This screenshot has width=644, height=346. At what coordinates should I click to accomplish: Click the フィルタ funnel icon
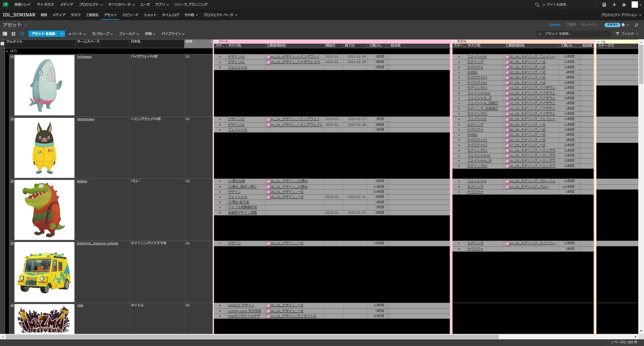[x=617, y=34]
